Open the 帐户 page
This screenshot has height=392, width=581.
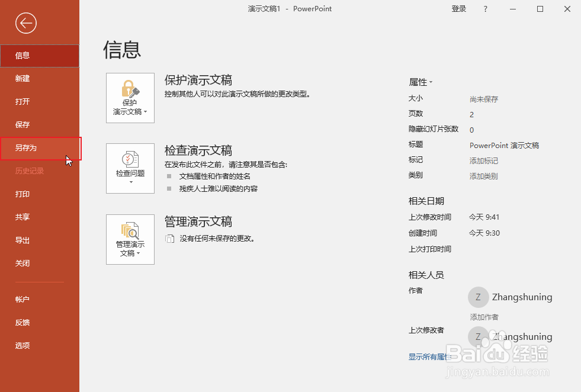tap(40, 300)
